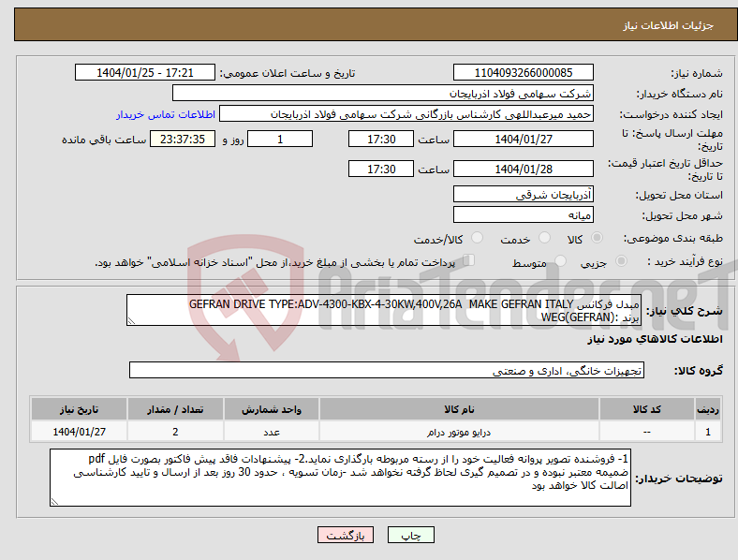Select the کالا/خدمت radio button
This screenshot has width=738, height=560.
[x=478, y=238]
